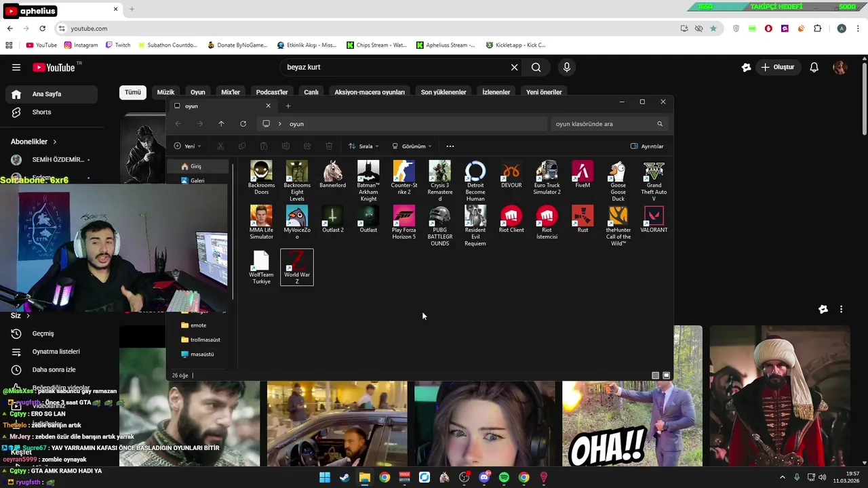This screenshot has height=488, width=868.
Task: Select the Goose Goose Duck icon
Action: [618, 182]
